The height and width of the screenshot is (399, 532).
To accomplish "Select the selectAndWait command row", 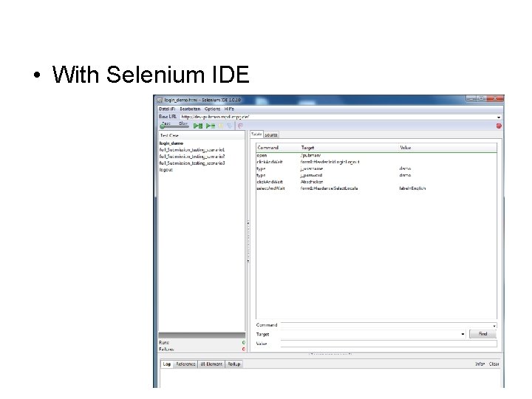I will point(376,188).
